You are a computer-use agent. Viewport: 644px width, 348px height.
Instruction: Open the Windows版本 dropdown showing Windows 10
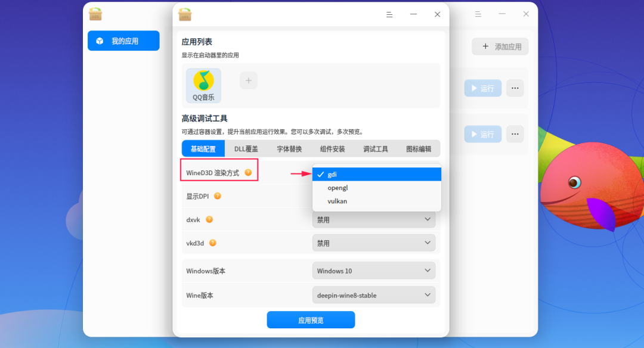coord(374,271)
